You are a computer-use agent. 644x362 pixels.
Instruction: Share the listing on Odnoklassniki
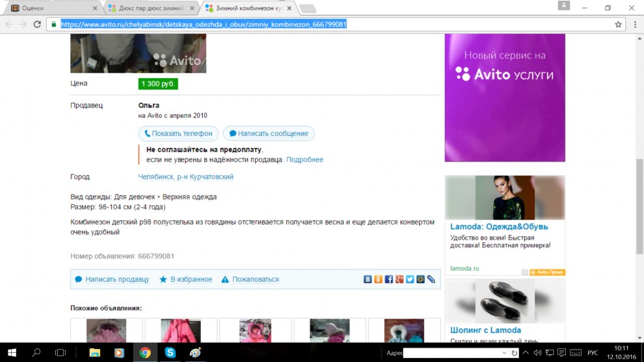click(378, 279)
